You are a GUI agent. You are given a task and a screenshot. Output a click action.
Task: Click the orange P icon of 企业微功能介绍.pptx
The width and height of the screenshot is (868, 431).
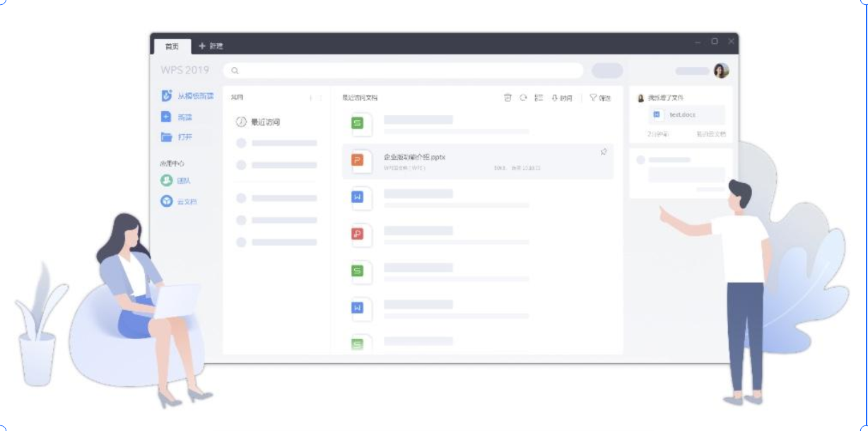tap(357, 162)
